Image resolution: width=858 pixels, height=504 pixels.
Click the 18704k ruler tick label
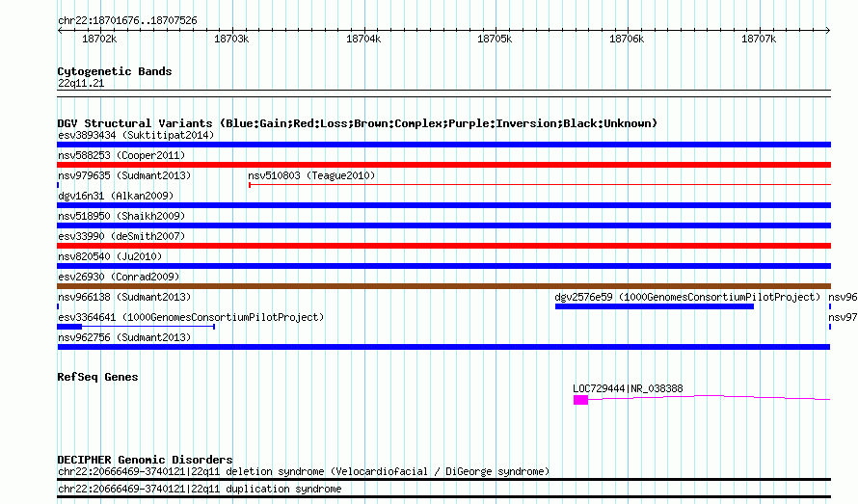[x=363, y=39]
